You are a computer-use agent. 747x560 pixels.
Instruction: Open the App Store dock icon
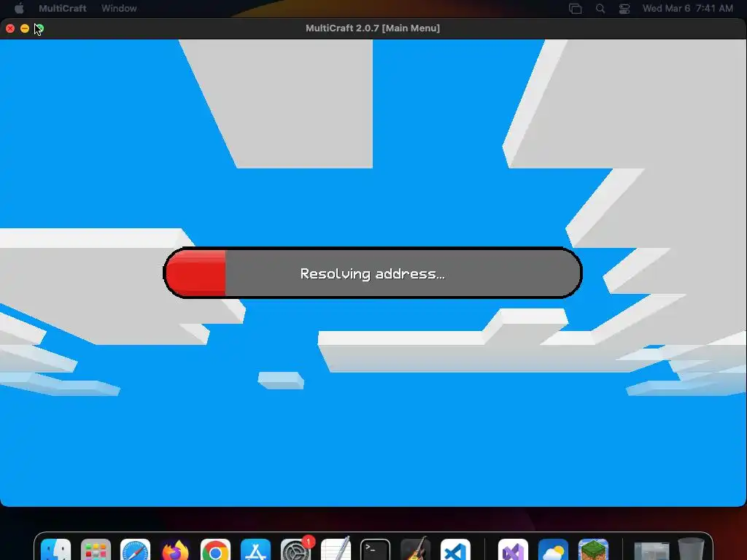pos(255,551)
